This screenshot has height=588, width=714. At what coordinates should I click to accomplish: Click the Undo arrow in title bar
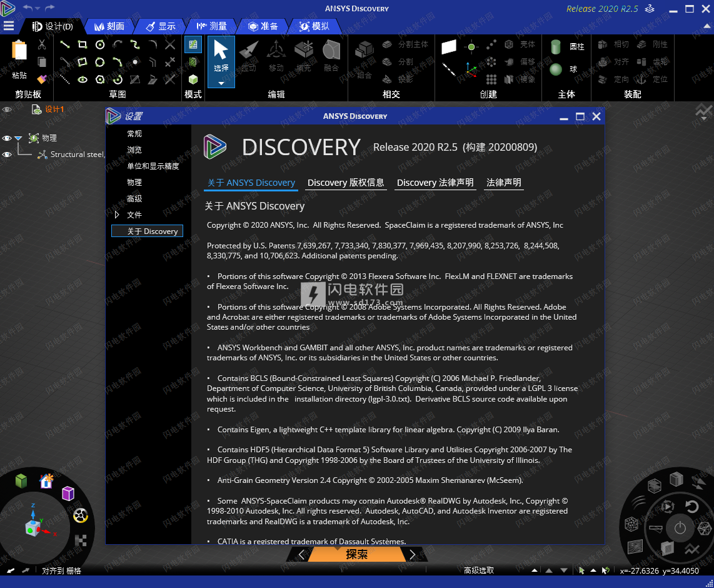(x=28, y=8)
